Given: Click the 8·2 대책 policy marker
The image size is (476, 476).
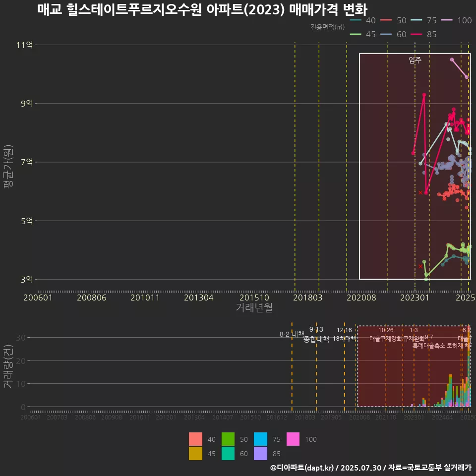Looking at the screenshot, I should [292, 334].
